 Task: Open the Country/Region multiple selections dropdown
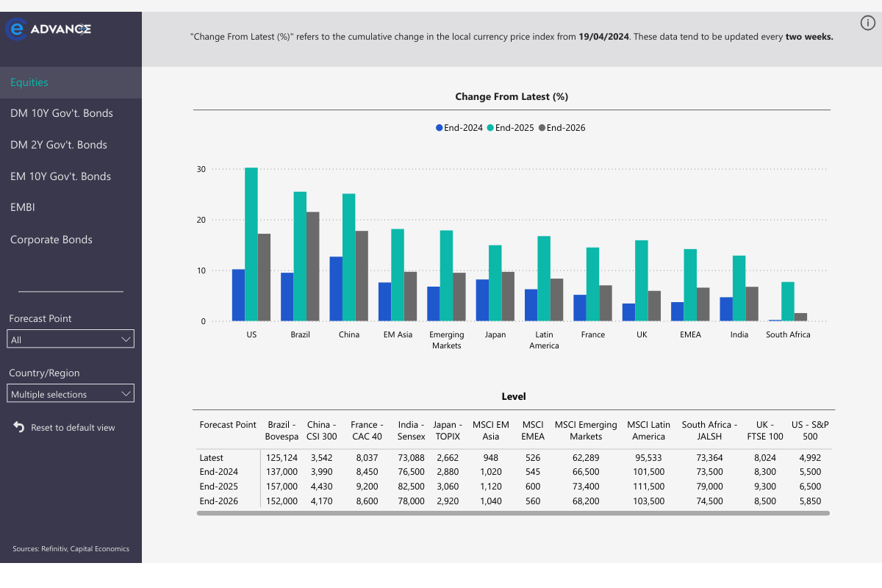pos(71,393)
